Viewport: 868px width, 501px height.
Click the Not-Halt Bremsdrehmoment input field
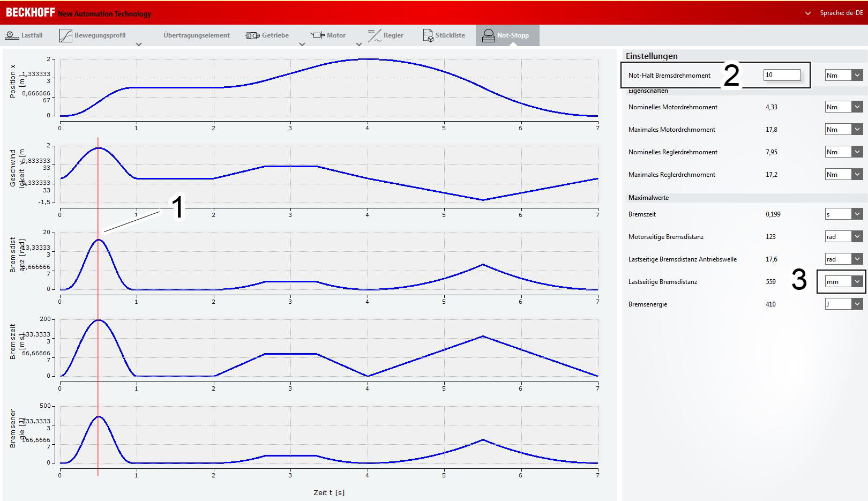pyautogui.click(x=782, y=76)
